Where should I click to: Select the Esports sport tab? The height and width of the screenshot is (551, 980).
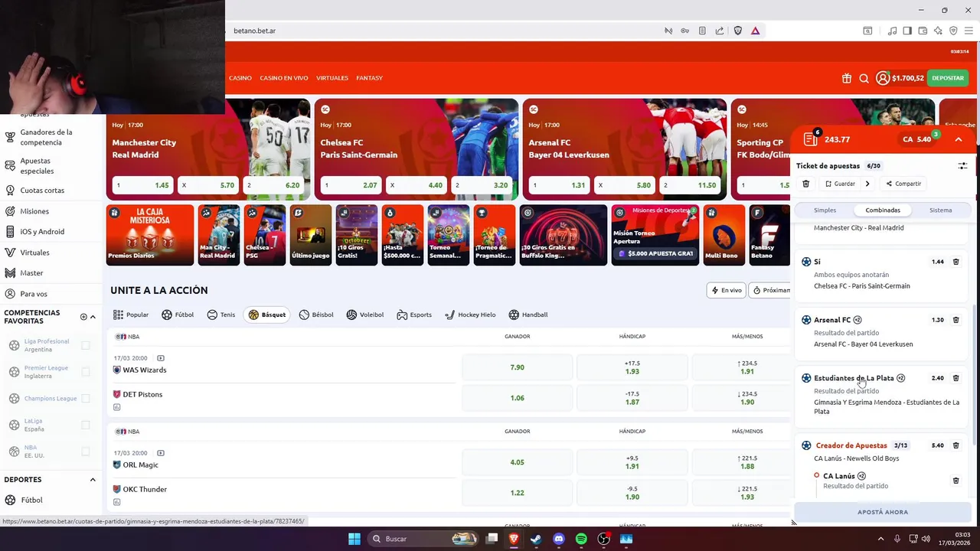coord(414,315)
